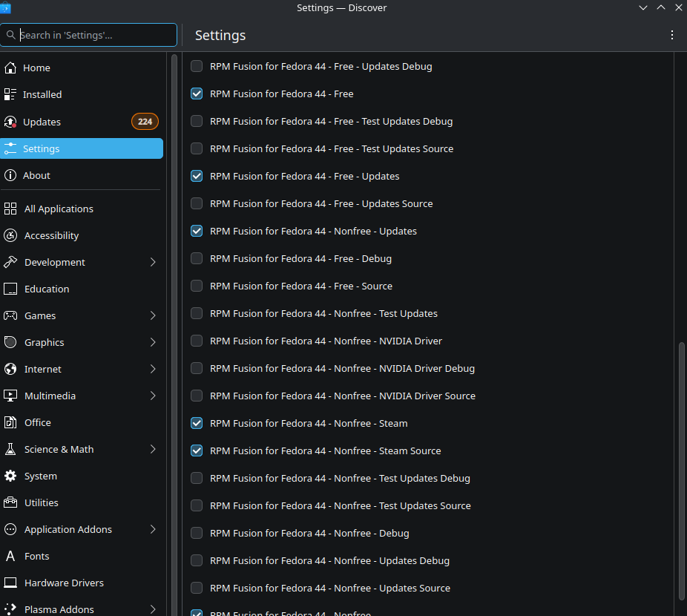The image size is (687, 616).
Task: Click the Application Addons icon
Action: [x=10, y=530]
